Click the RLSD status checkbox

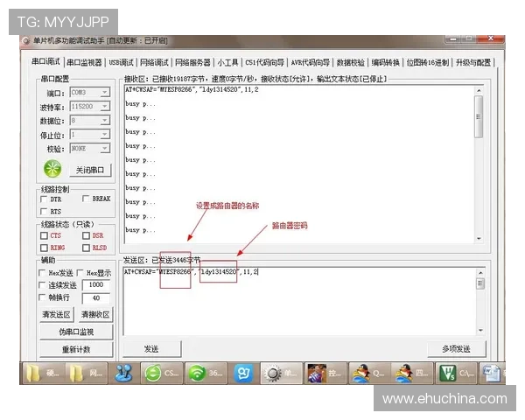pyautogui.click(x=86, y=248)
